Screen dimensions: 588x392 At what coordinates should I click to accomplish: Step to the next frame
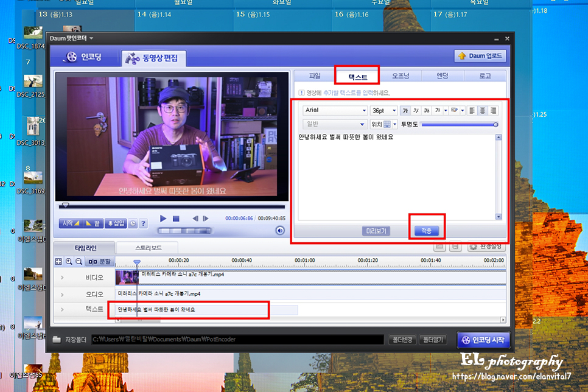click(x=206, y=219)
